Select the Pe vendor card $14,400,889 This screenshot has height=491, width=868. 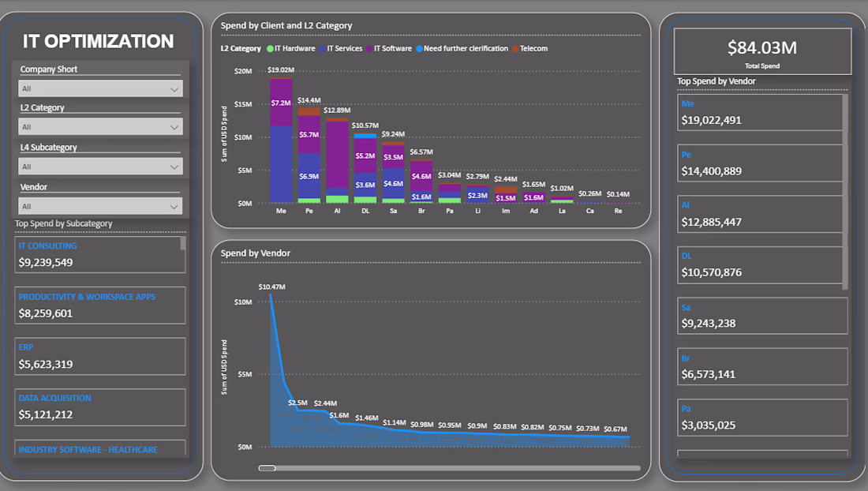[759, 163]
